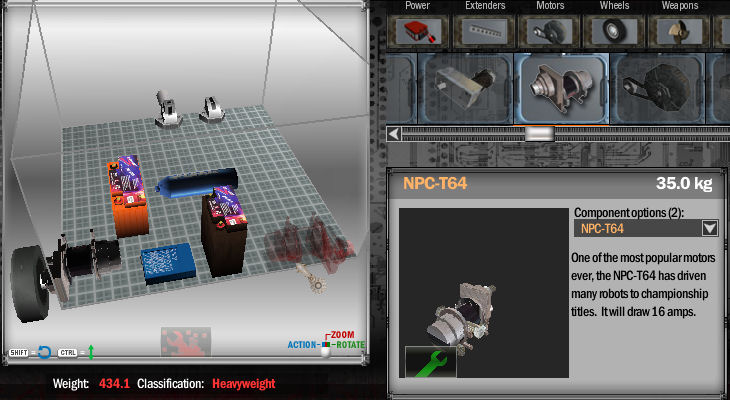The width and height of the screenshot is (730, 400).
Task: Pick the highlighted NPC-T64 motor thumbnail
Action: 561,88
